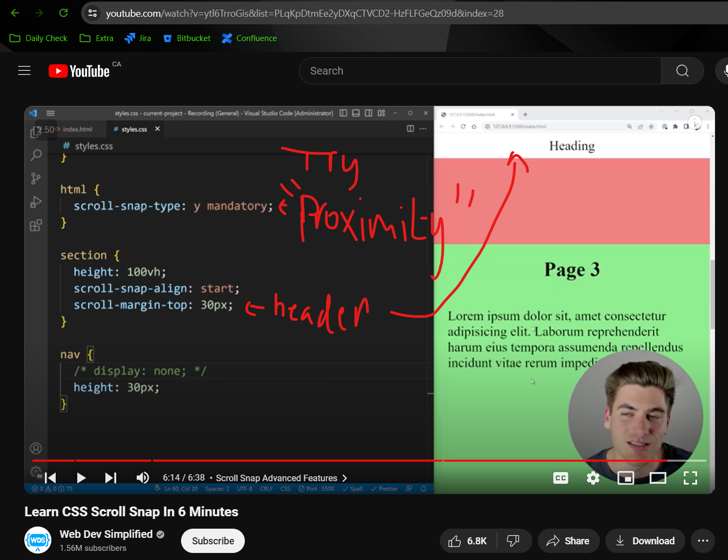The image size is (728, 560).
Task: Enter fullscreen using the player icon
Action: pyautogui.click(x=690, y=477)
